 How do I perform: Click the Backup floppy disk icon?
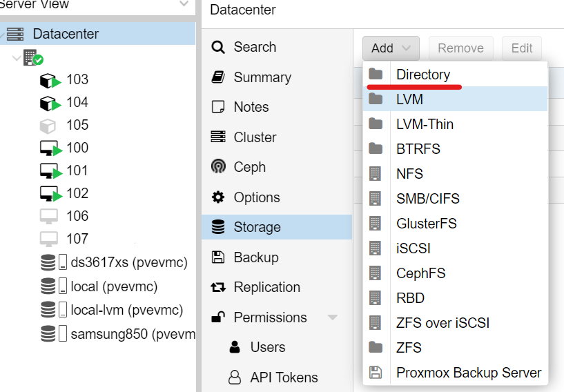click(218, 257)
